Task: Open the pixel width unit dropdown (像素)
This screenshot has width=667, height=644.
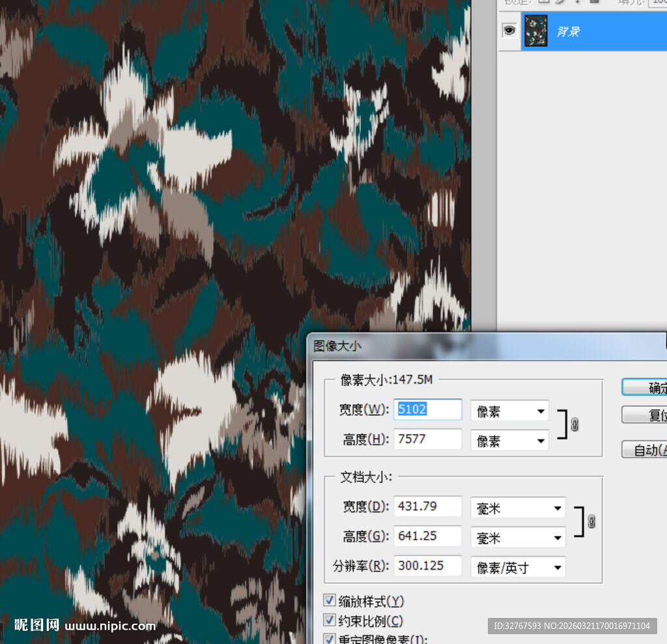Action: (x=509, y=411)
